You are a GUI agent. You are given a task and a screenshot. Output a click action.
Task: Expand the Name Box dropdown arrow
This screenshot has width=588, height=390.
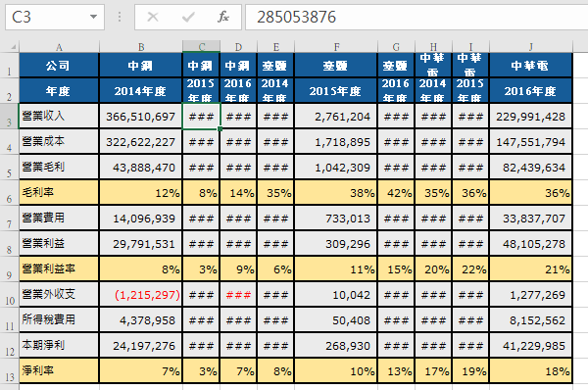pyautogui.click(x=93, y=17)
